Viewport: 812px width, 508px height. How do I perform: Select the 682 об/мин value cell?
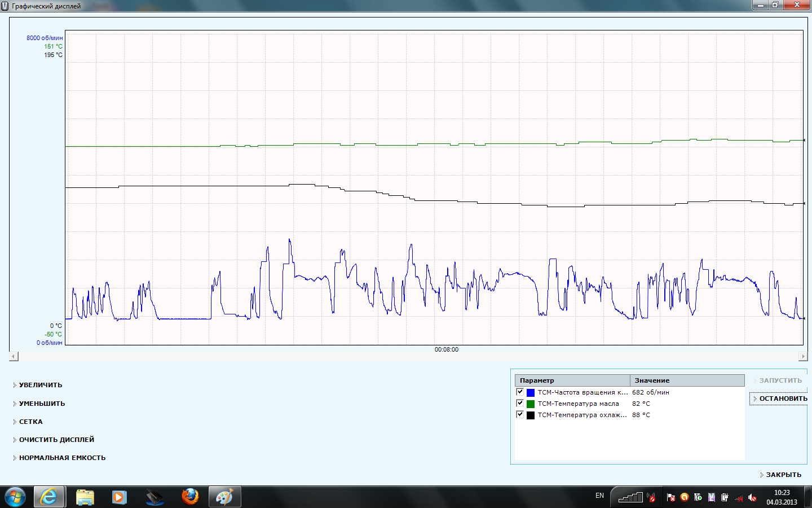tap(651, 392)
